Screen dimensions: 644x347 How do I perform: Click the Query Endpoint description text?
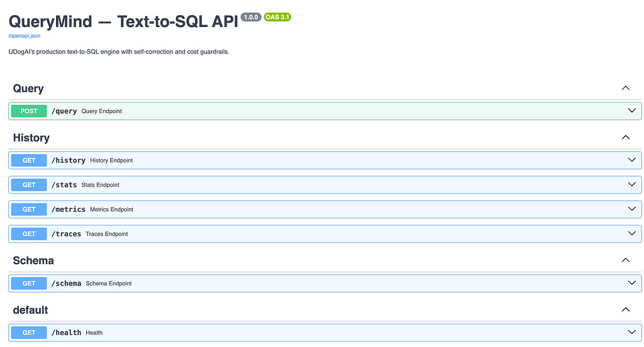pos(101,111)
